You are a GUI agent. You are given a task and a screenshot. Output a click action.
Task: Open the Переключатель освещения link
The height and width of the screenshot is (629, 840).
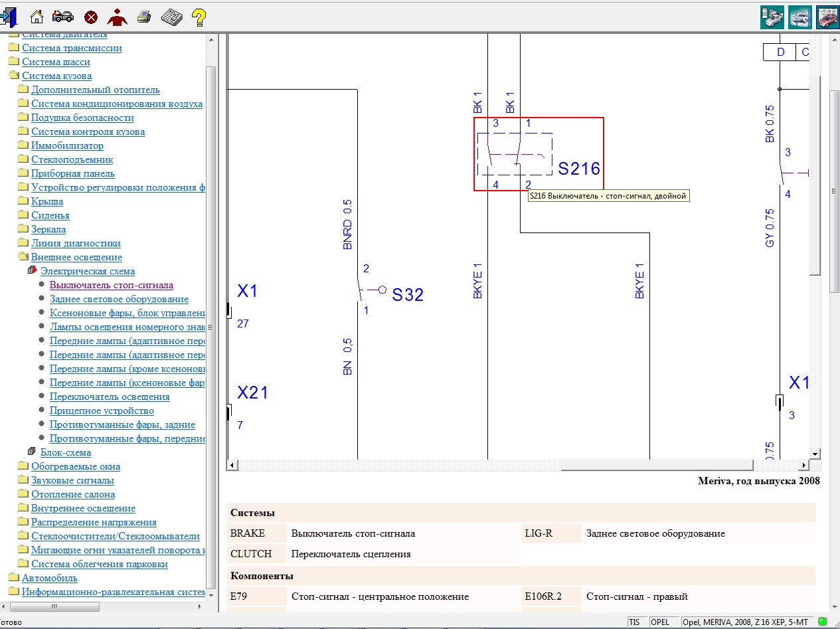pyautogui.click(x=110, y=397)
